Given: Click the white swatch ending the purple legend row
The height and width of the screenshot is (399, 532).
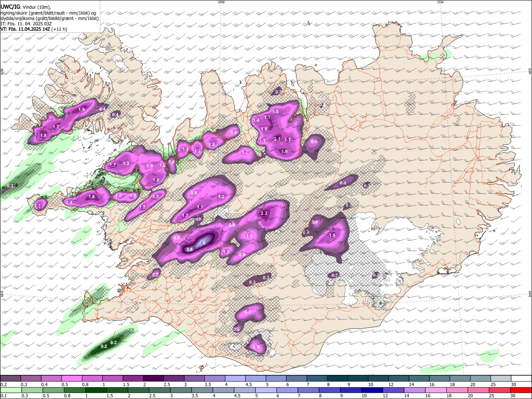Looking at the screenshot, I should pos(522,378).
